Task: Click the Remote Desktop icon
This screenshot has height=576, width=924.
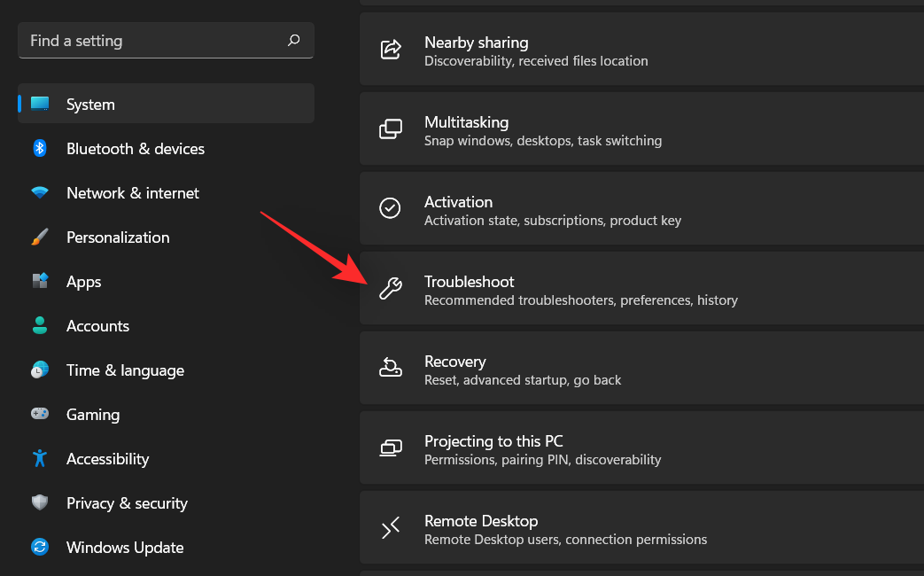Action: click(391, 527)
